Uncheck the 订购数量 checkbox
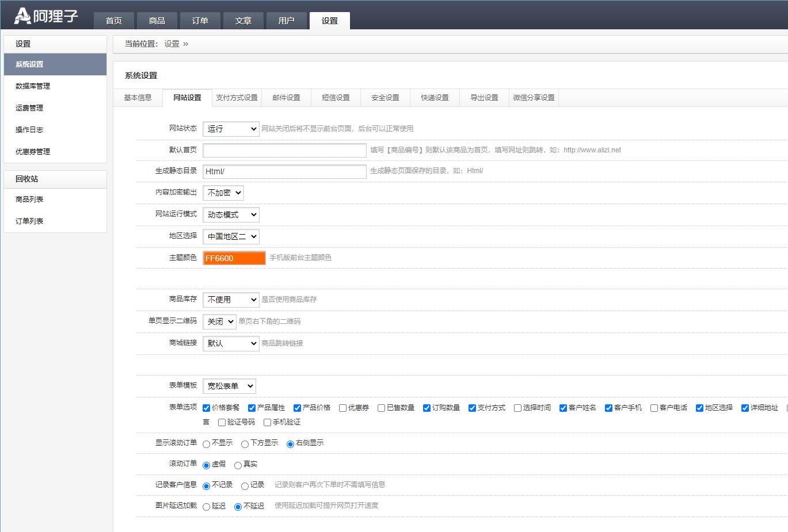Viewport: 788px width, 532px height. pyautogui.click(x=427, y=408)
